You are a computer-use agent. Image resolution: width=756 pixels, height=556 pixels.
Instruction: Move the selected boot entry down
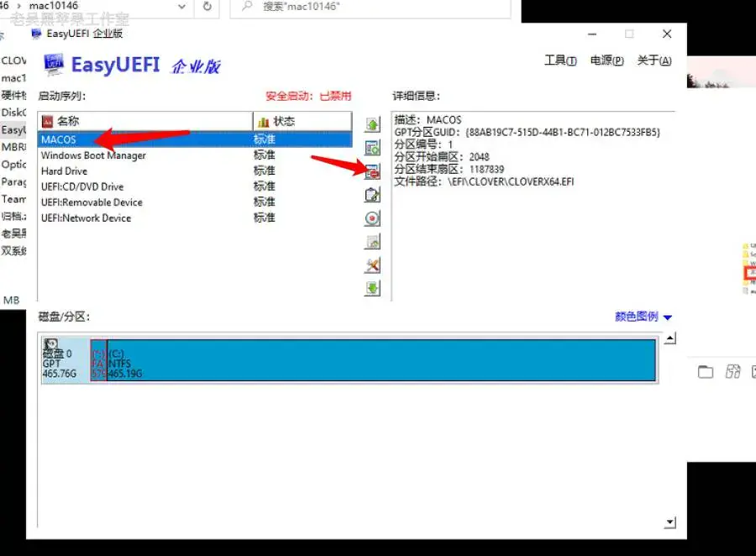pyautogui.click(x=372, y=288)
